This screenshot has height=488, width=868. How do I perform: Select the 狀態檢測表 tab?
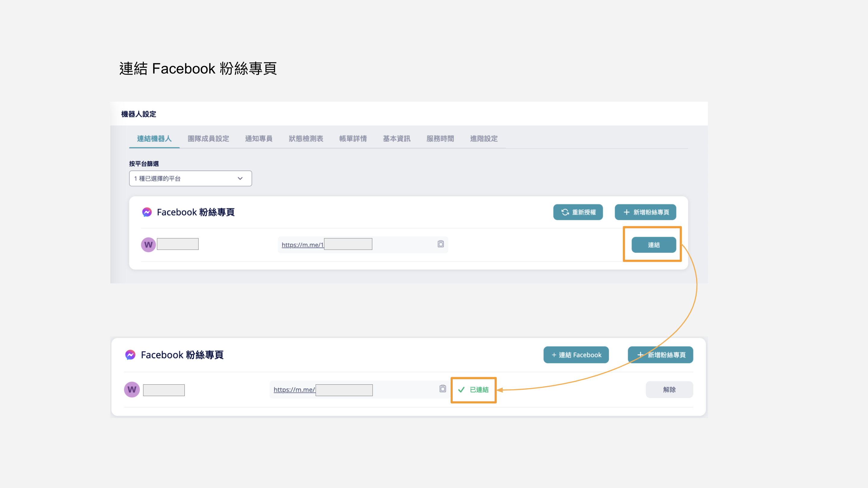[x=306, y=139]
